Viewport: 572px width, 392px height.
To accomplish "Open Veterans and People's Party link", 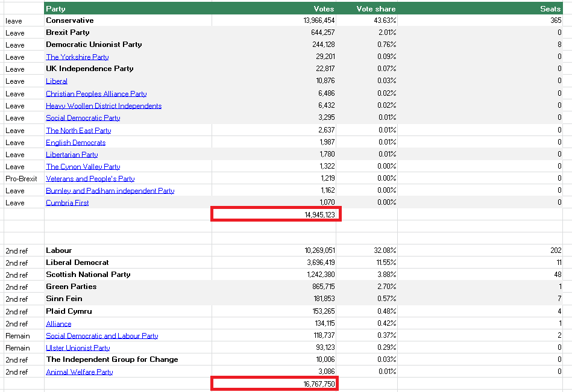I will (x=90, y=178).
